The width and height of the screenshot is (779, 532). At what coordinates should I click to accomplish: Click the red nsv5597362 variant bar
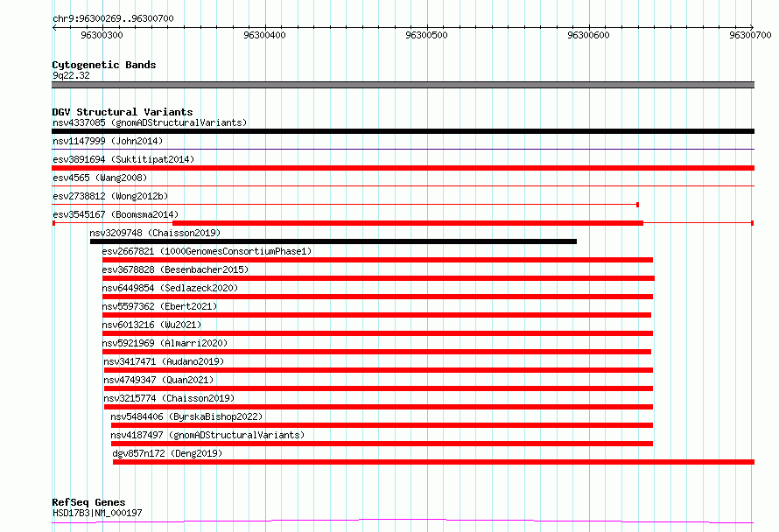[376, 315]
